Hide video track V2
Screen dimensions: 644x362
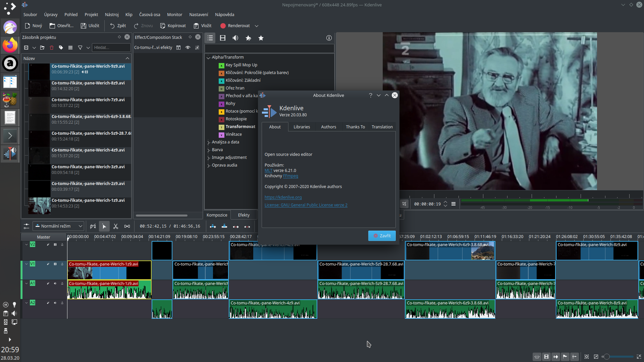[x=55, y=244]
